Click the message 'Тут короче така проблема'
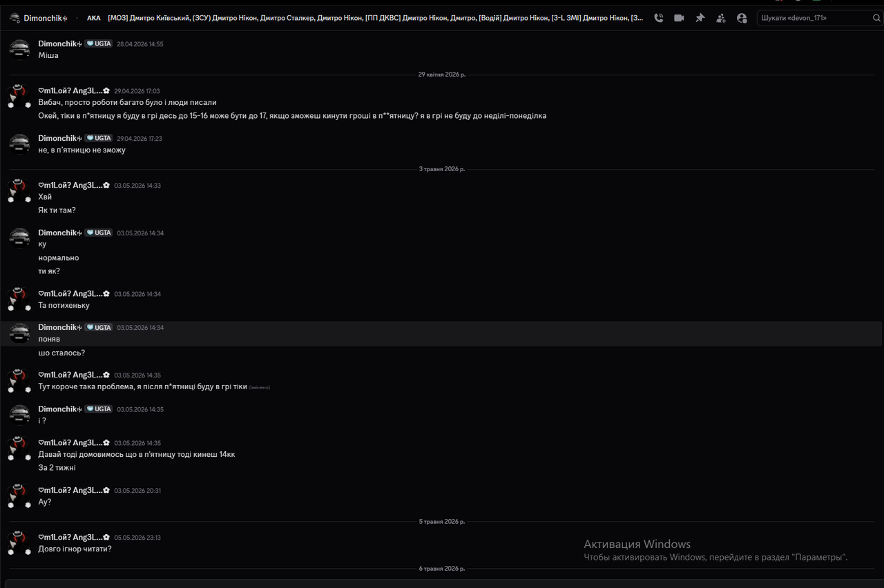This screenshot has width=884, height=588. point(143,386)
